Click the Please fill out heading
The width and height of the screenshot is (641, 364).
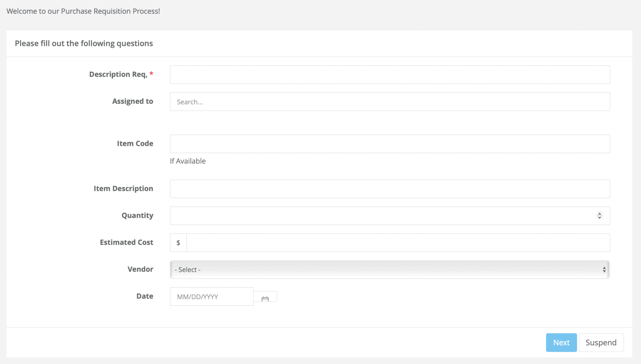(84, 43)
